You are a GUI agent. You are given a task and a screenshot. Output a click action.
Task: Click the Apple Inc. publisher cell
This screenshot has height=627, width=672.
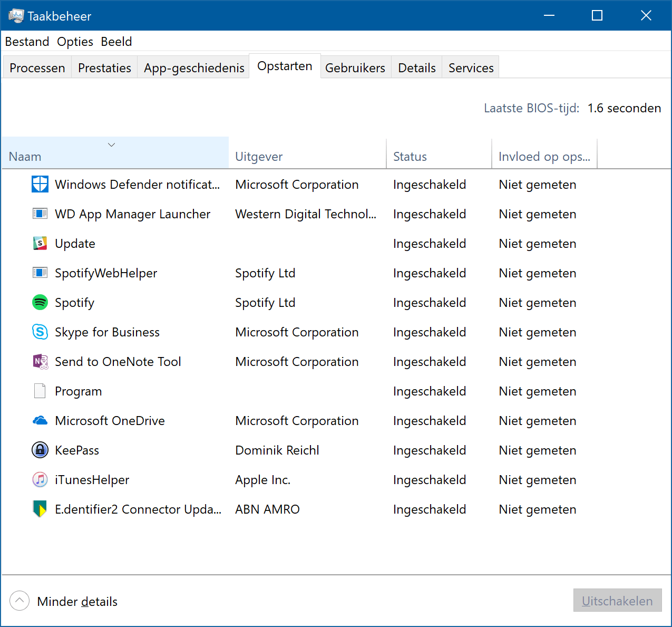[262, 480]
